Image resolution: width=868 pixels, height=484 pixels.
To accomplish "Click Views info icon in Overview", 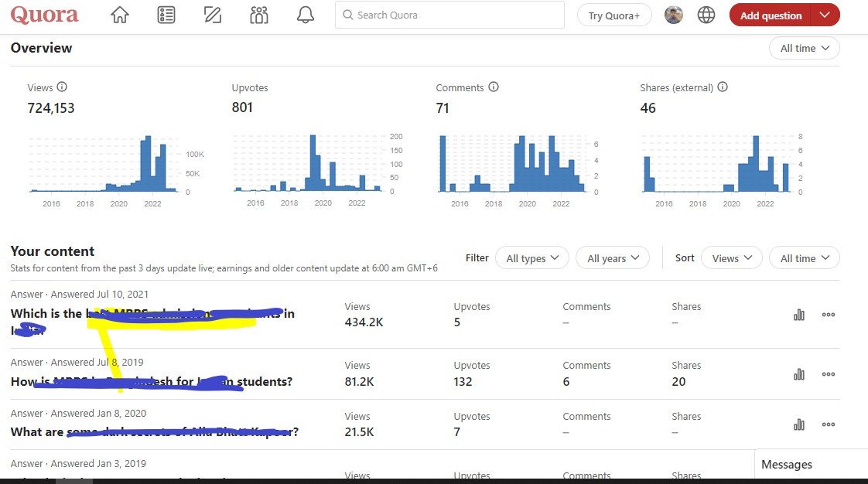I will 63,87.
